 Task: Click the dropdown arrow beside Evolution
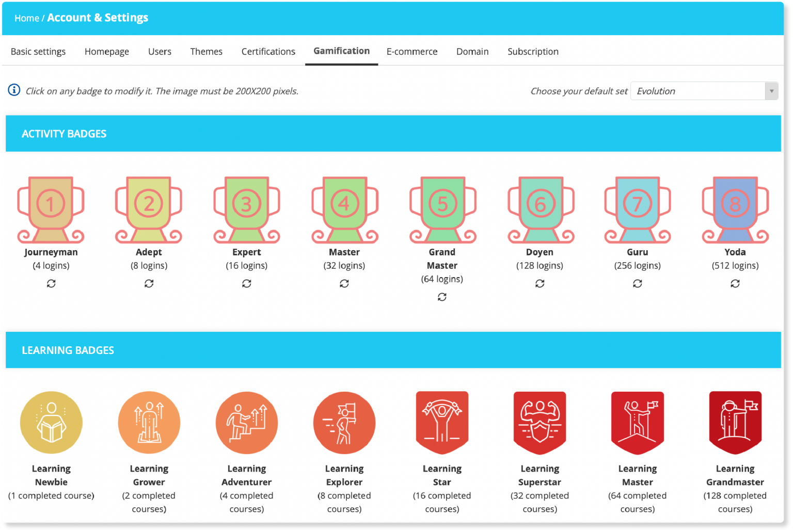[771, 91]
